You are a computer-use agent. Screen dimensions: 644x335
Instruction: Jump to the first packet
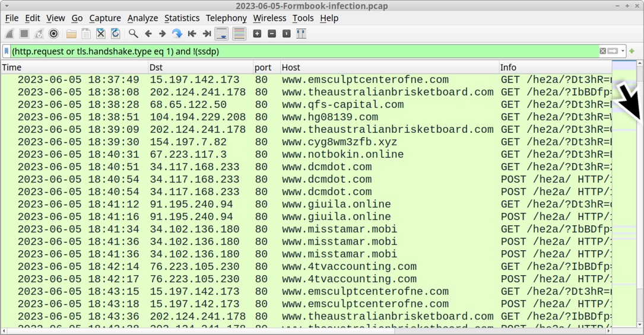192,34
